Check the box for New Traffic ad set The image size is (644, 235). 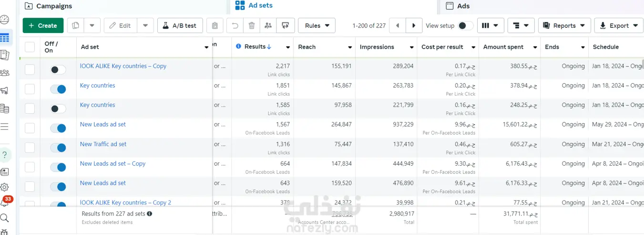(30, 148)
